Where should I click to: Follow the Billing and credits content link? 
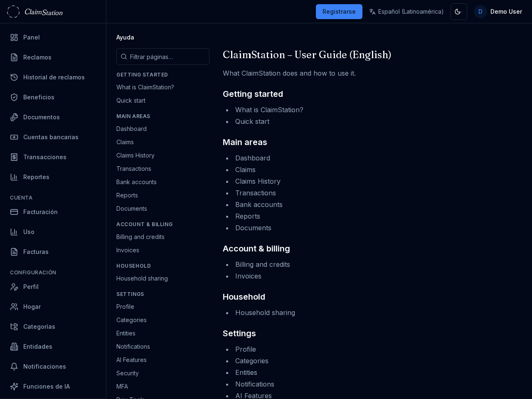[263, 264]
